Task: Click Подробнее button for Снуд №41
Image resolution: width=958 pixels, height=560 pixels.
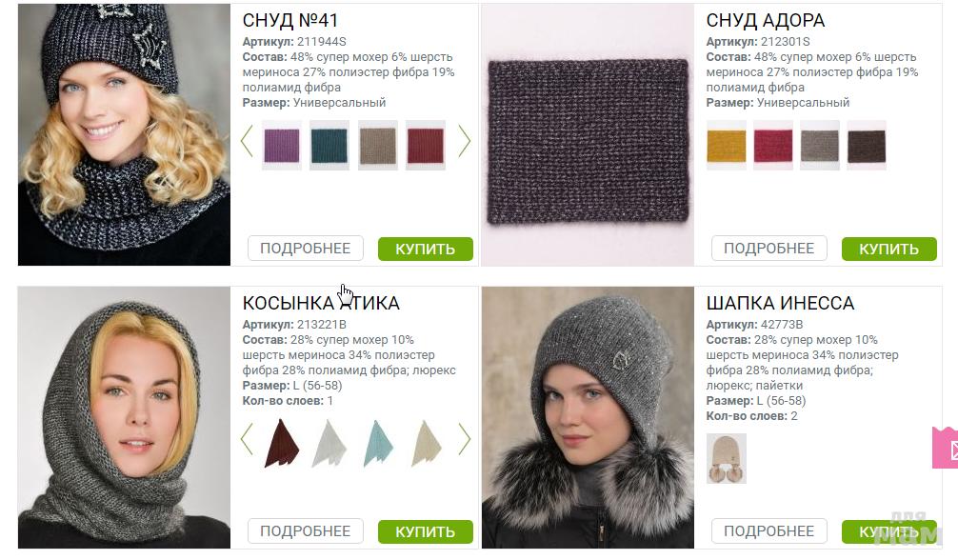Action: 306,249
